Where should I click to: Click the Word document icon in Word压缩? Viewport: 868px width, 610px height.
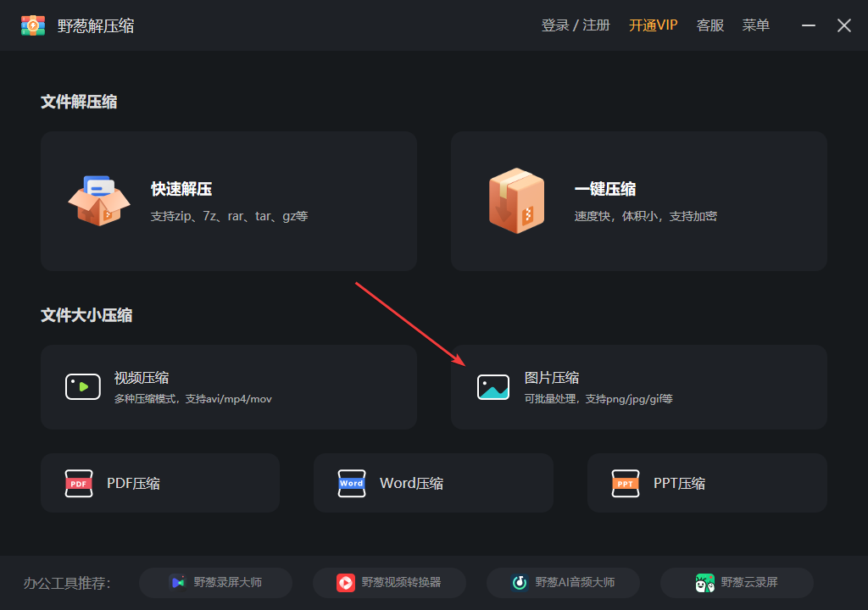tap(352, 483)
